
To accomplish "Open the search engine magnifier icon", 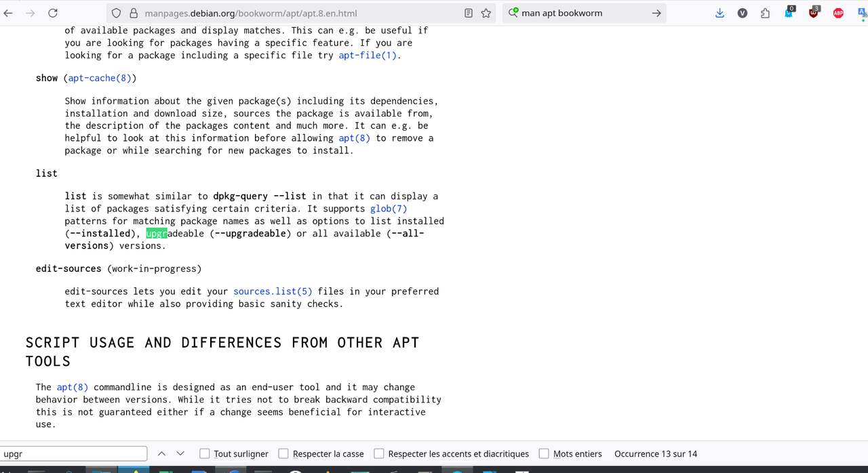I will click(513, 13).
